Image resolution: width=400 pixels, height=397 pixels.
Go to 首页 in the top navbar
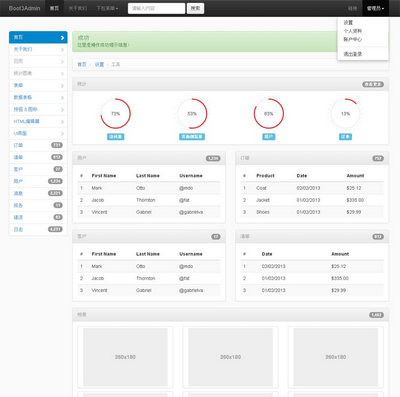(54, 8)
